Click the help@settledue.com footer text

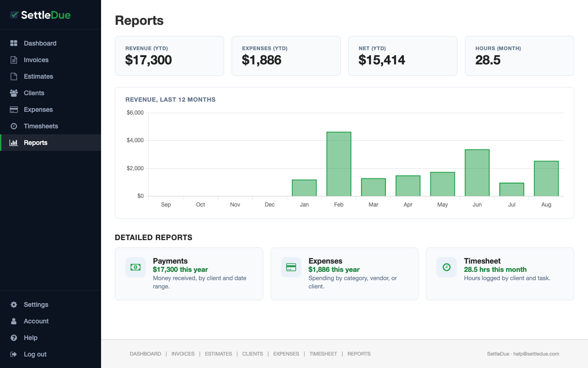coord(536,354)
